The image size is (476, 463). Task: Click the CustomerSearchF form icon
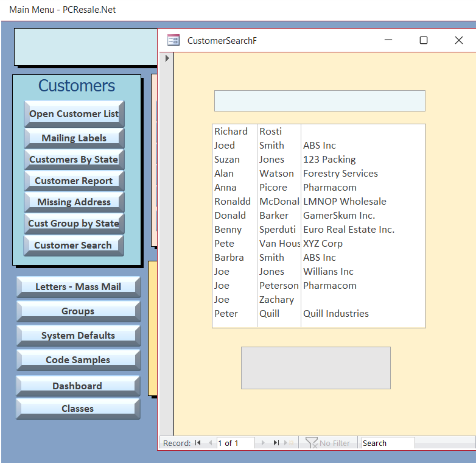tap(173, 40)
